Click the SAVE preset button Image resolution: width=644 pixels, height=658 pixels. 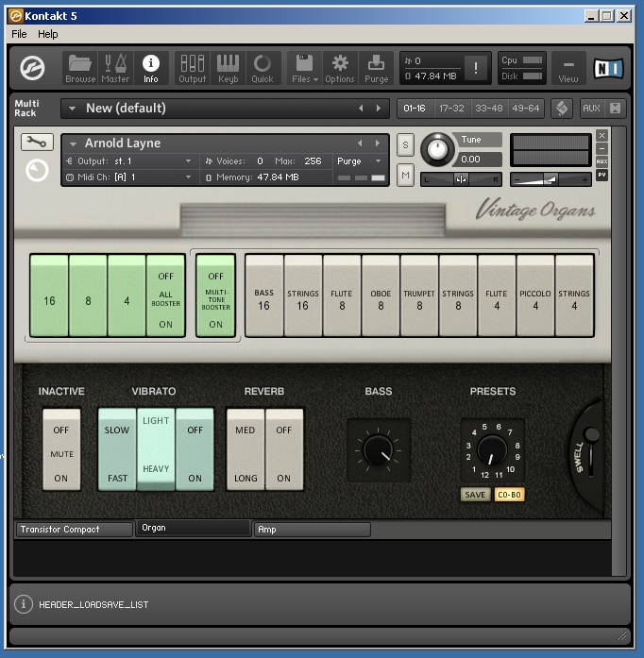pos(475,495)
